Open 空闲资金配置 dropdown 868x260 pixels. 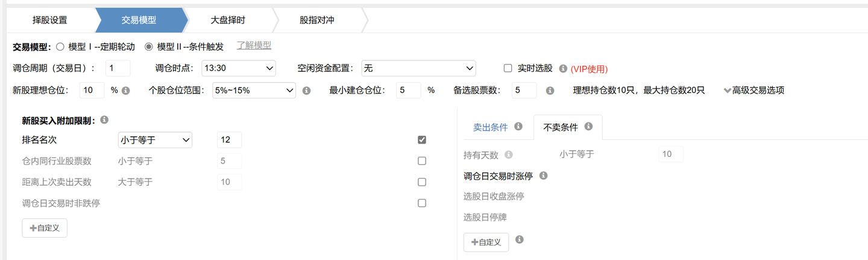[418, 68]
